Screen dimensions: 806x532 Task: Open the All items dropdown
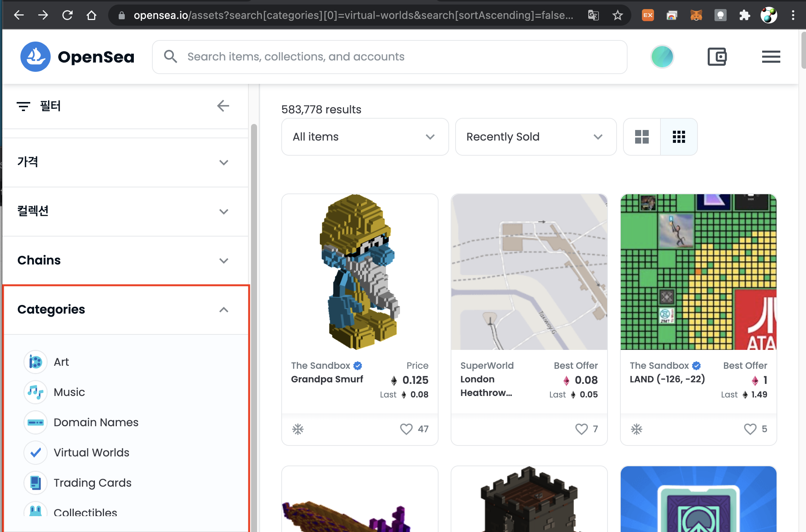[x=364, y=137]
